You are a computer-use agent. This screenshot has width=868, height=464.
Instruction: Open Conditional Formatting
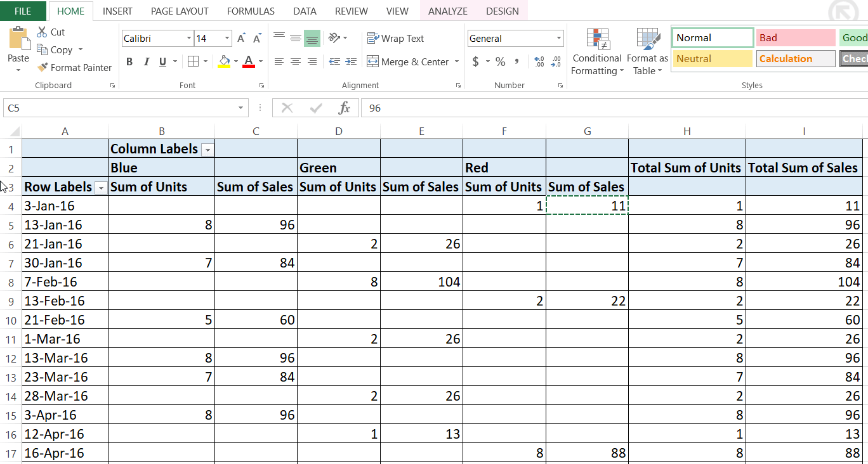pyautogui.click(x=597, y=52)
